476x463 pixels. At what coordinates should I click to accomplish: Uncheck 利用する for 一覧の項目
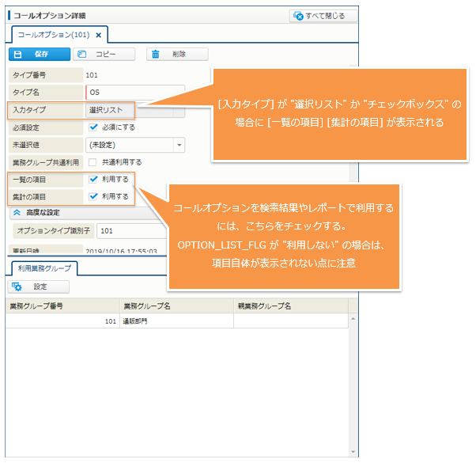point(93,179)
